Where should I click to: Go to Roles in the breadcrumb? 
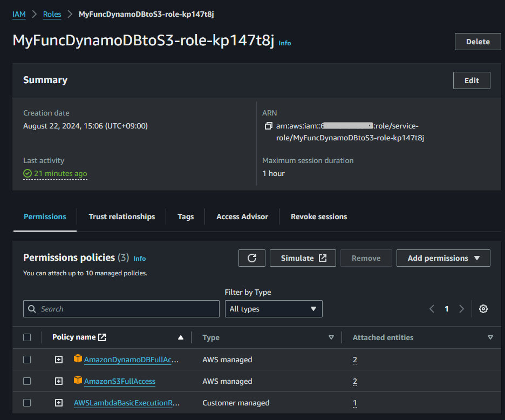tap(52, 14)
